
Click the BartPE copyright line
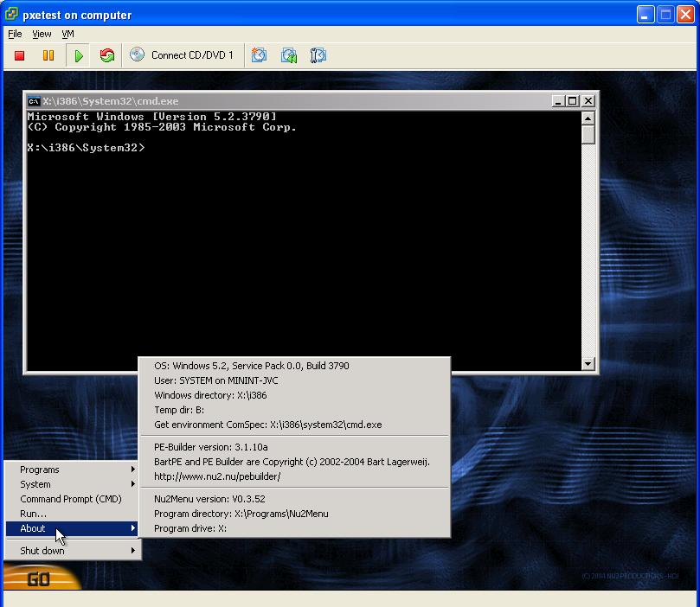295,462
